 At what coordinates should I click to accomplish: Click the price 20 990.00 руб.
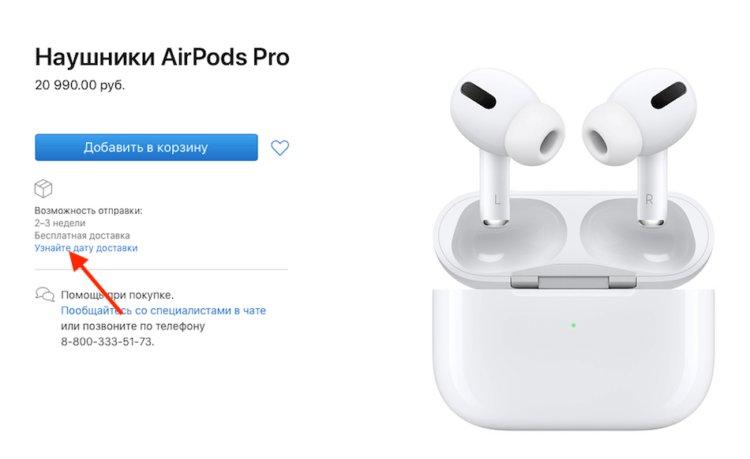80,85
